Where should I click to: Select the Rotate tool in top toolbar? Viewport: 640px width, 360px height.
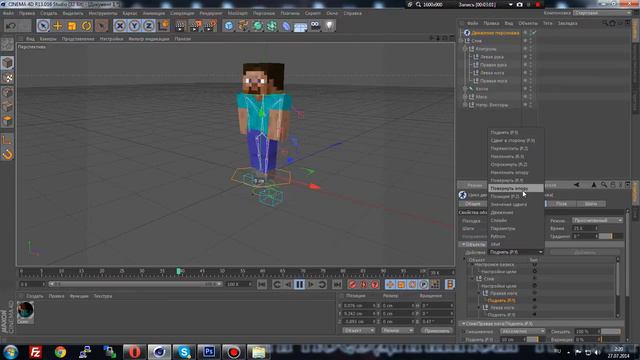pyautogui.click(x=87, y=26)
